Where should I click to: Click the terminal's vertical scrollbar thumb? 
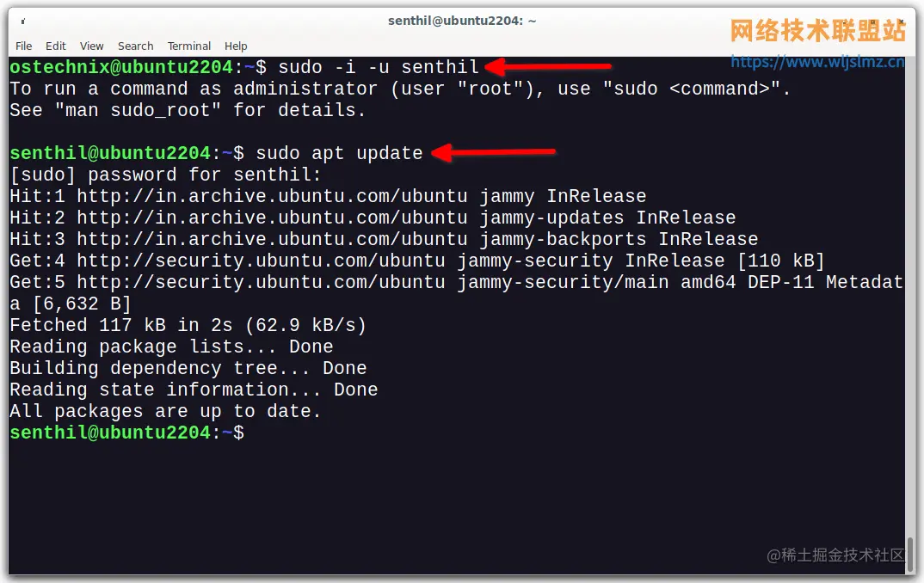click(910, 554)
